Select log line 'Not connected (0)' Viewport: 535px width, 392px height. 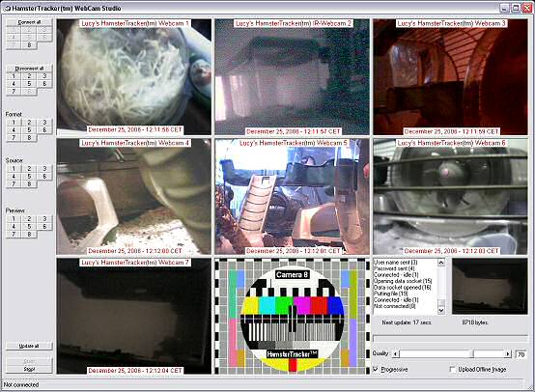click(x=395, y=306)
